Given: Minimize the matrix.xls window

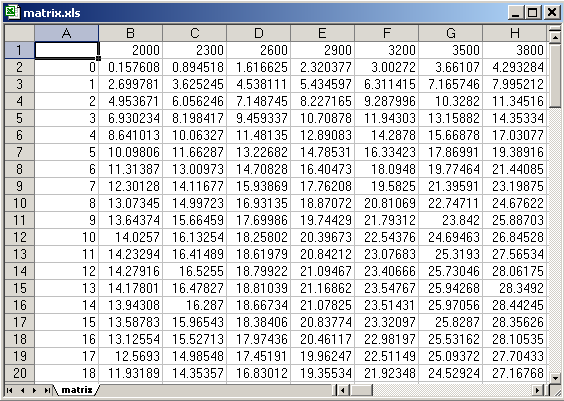Looking at the screenshot, I should [x=516, y=13].
